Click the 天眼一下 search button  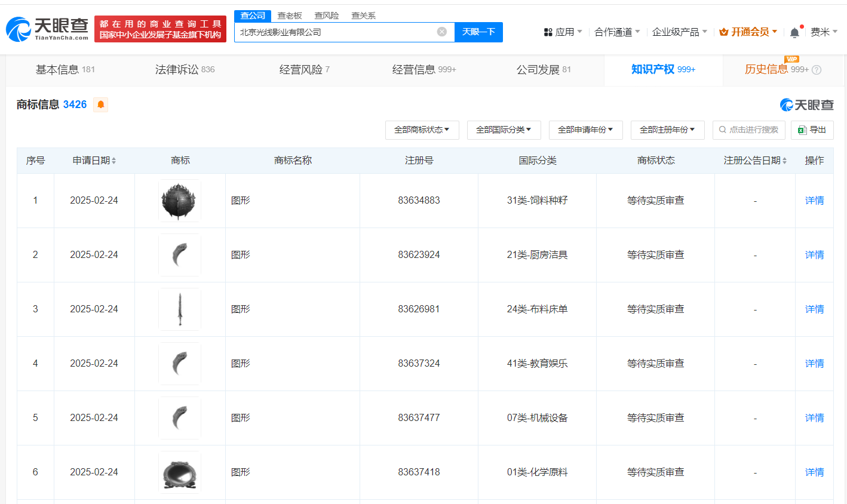click(478, 32)
